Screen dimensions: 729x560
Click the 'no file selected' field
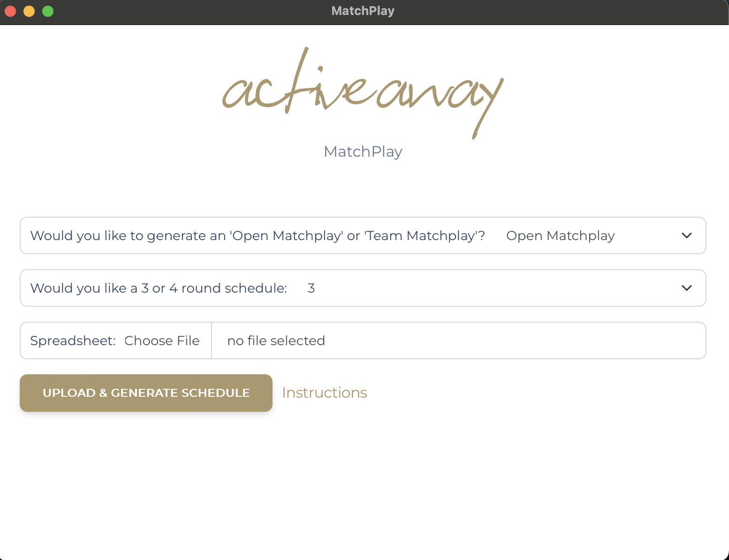(458, 341)
